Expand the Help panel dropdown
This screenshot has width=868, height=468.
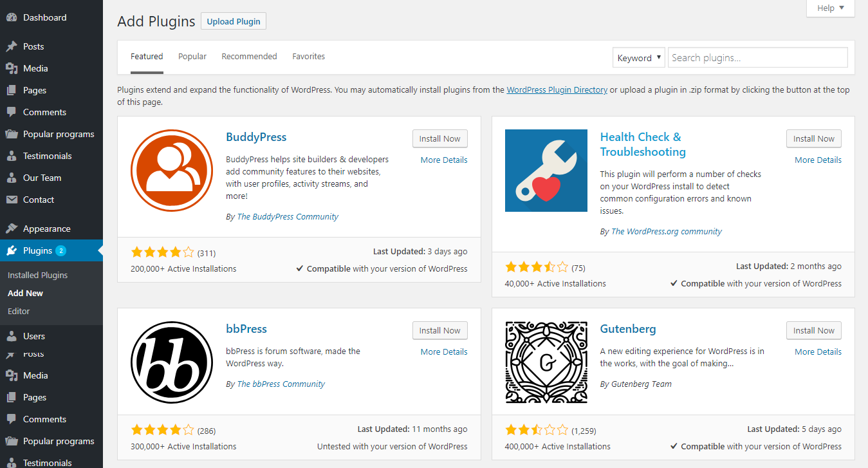[831, 8]
